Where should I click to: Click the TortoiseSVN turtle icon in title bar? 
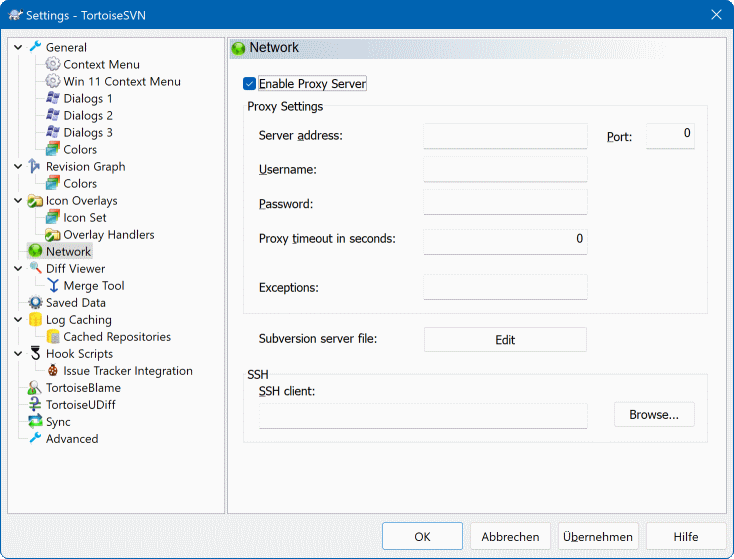[x=15, y=15]
